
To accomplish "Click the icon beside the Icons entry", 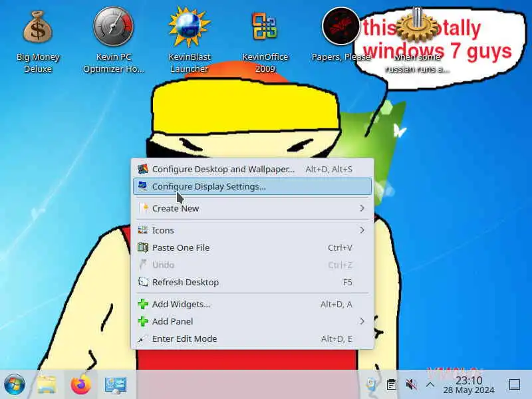I will 143,230.
